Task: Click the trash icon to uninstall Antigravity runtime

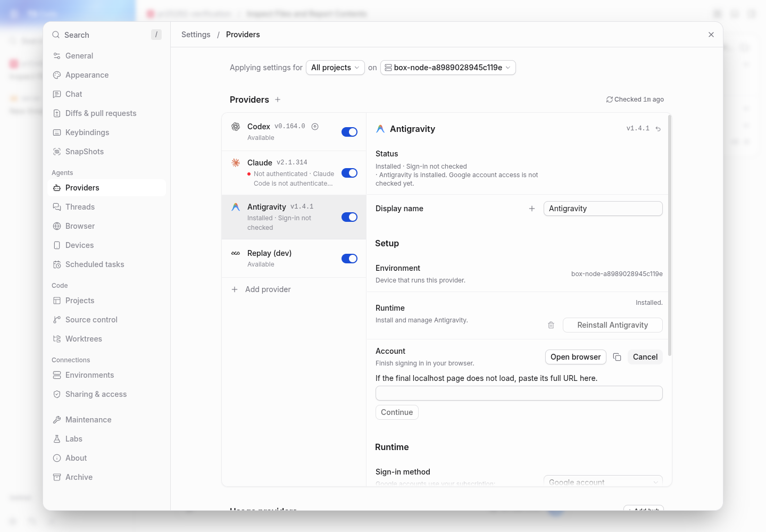Action: 551,325
